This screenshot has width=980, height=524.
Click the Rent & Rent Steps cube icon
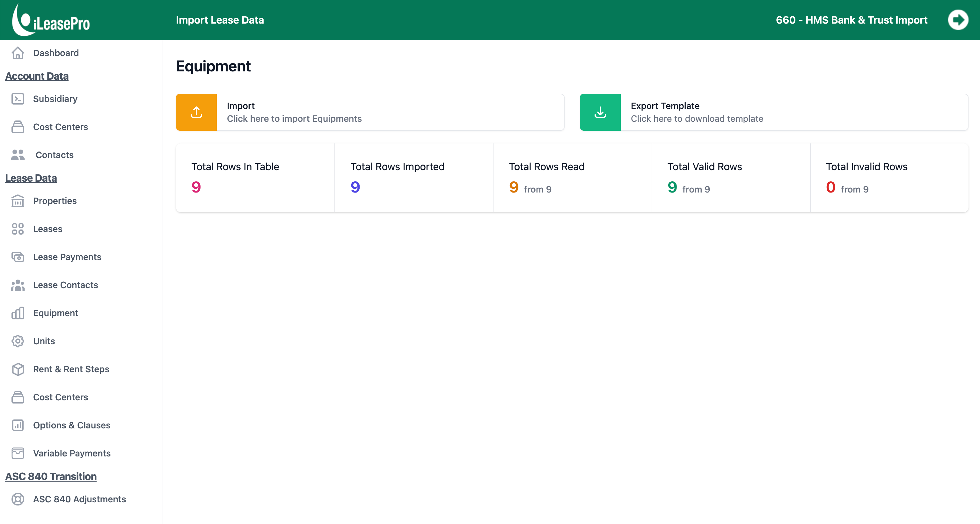coord(18,369)
